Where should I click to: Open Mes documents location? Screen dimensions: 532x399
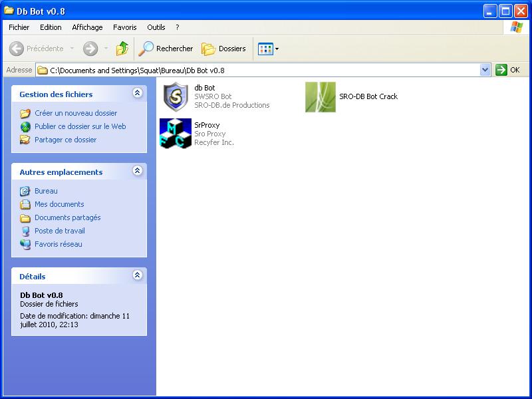pos(59,204)
